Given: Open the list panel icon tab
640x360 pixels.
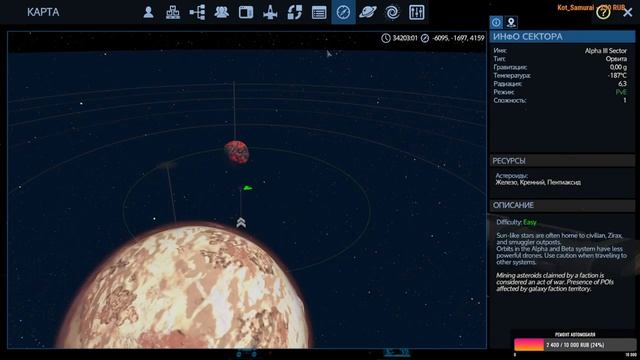Looking at the screenshot, I should point(319,12).
